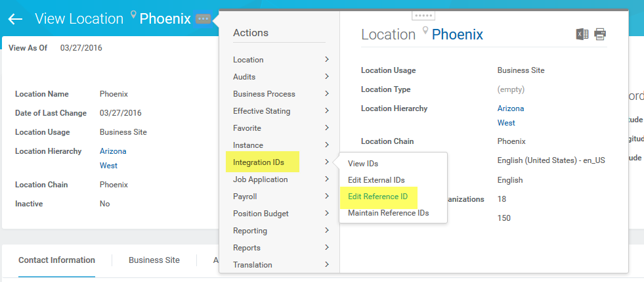Export location details to Excel
The width and height of the screenshot is (644, 282).
[582, 35]
